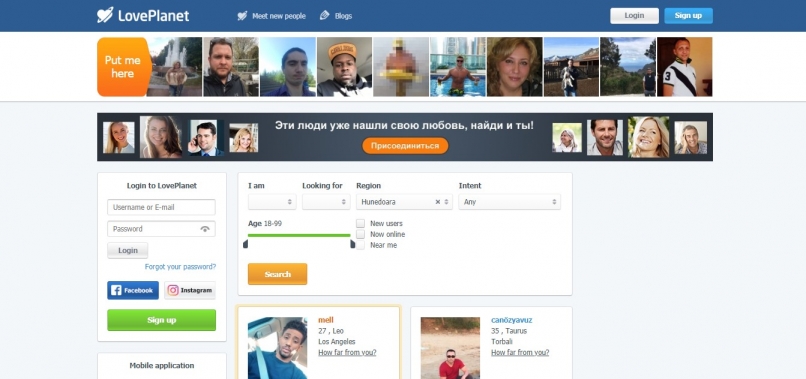
Task: Click the Instagram logo icon
Action: pyautogui.click(x=173, y=290)
